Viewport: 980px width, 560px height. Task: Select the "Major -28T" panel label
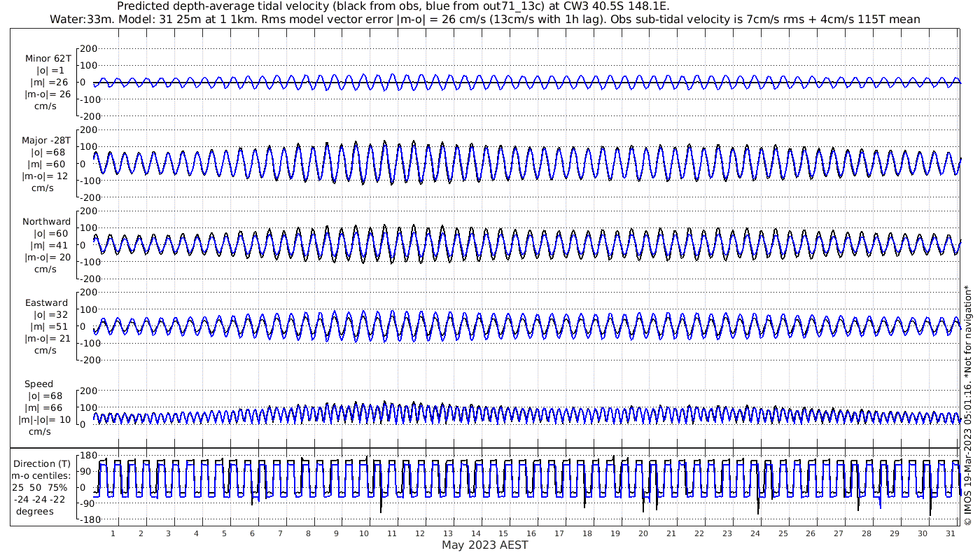[46, 141]
